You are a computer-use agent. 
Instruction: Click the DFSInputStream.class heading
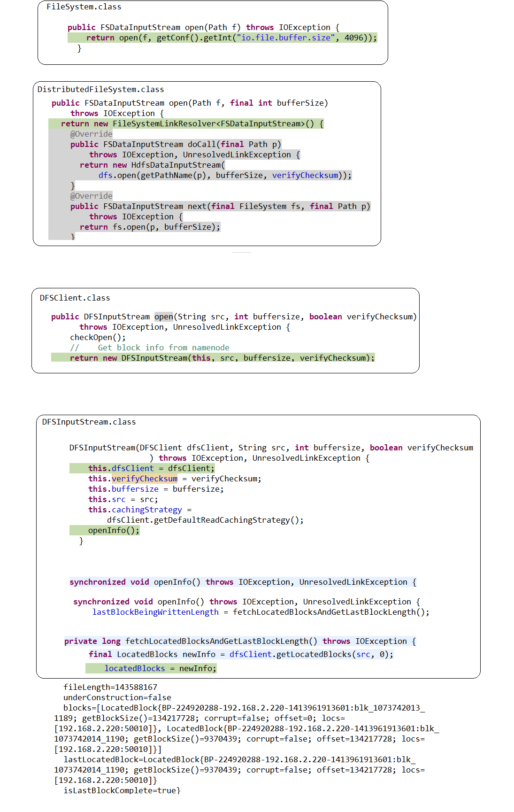pyautogui.click(x=89, y=422)
